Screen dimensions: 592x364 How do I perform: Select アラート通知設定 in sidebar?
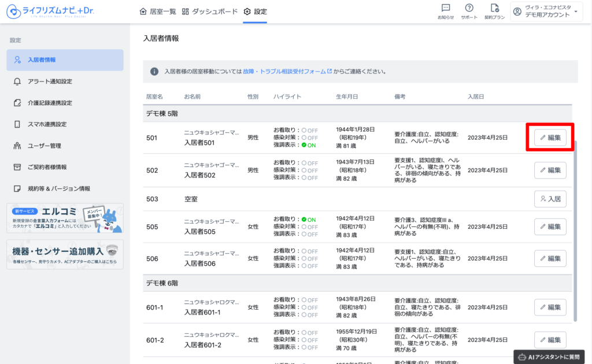point(50,81)
